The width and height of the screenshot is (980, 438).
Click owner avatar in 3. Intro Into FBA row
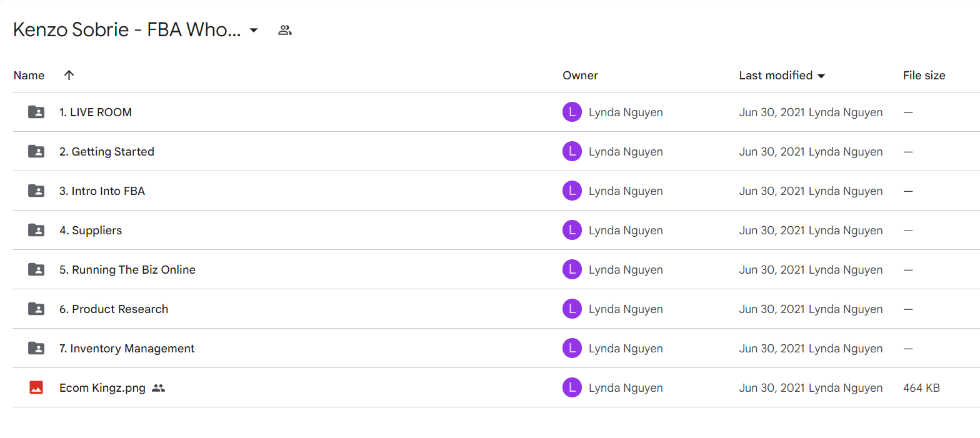[572, 191]
